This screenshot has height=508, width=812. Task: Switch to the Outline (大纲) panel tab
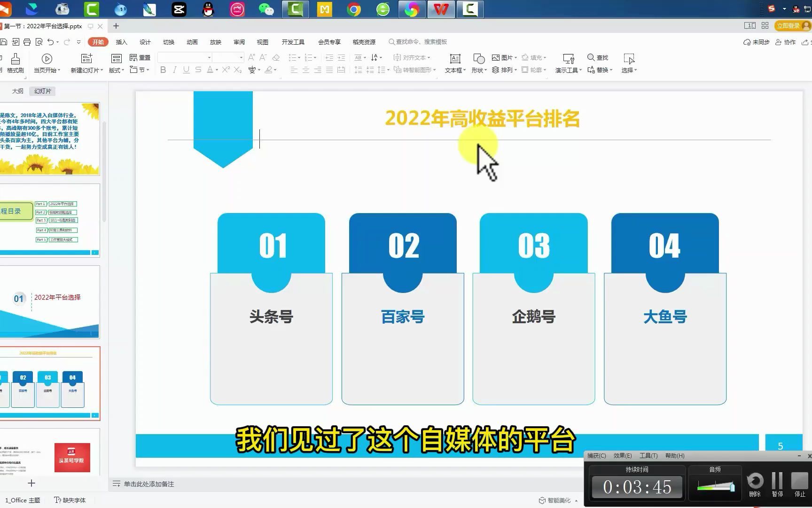(x=17, y=91)
